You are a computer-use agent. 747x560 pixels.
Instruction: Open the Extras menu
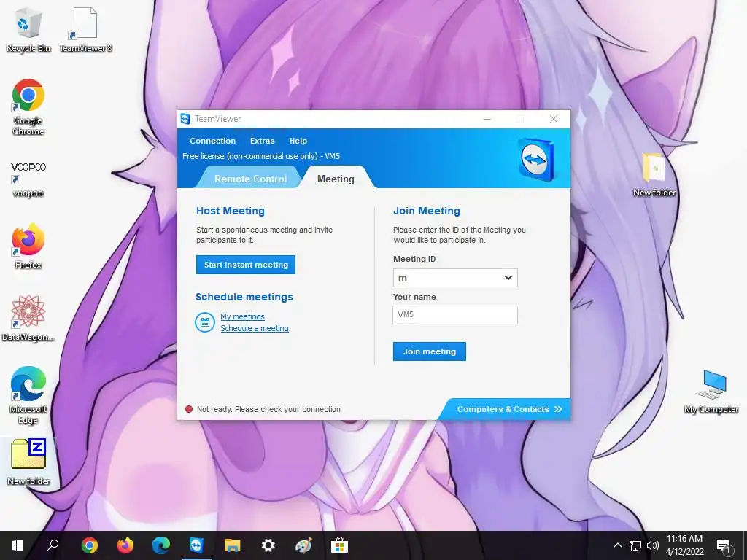[263, 141]
